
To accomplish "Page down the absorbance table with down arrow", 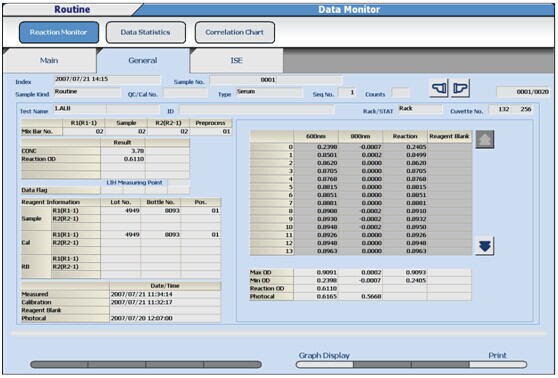I will [485, 246].
